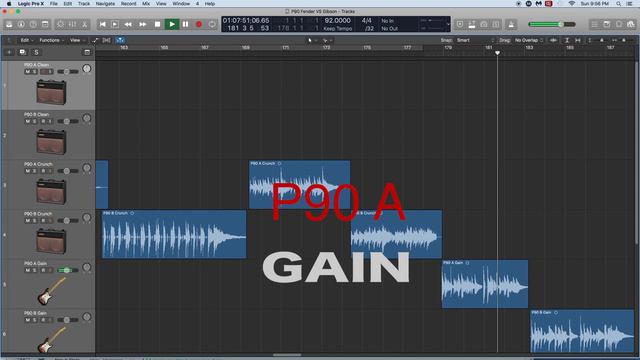
Task: Open Media Browser icon
Action: tap(631, 24)
